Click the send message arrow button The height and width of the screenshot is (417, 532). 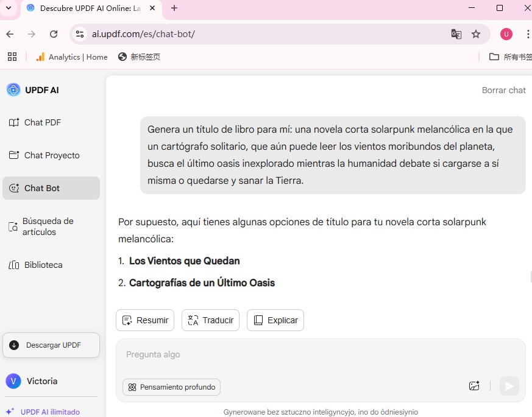509,386
